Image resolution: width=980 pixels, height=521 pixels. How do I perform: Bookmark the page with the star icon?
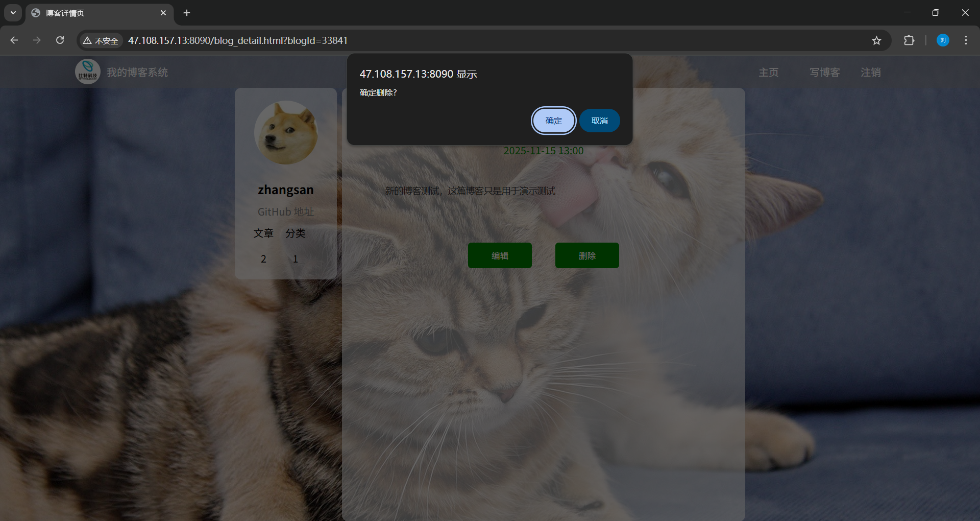coord(876,40)
